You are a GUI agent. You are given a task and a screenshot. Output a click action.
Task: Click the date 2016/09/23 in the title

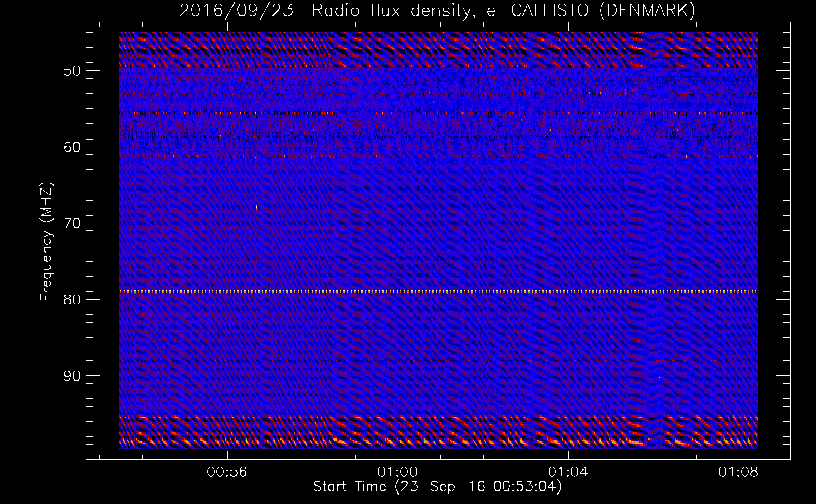(236, 10)
